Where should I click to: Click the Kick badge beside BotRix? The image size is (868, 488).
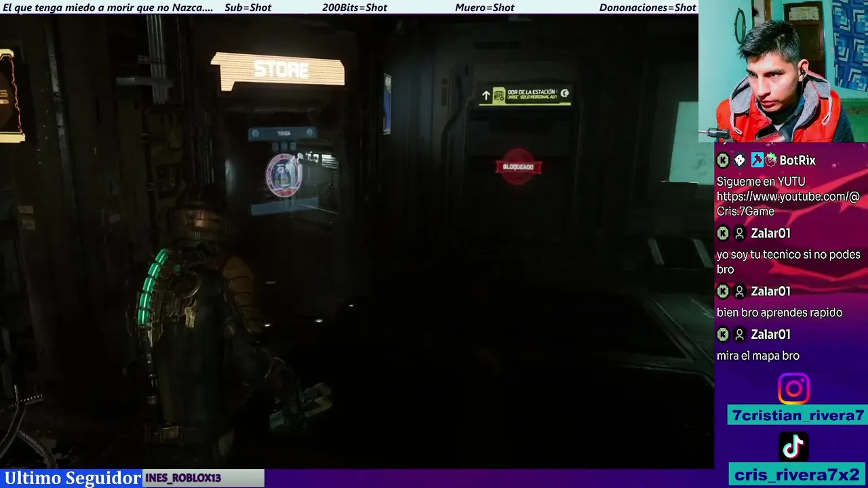[723, 161]
